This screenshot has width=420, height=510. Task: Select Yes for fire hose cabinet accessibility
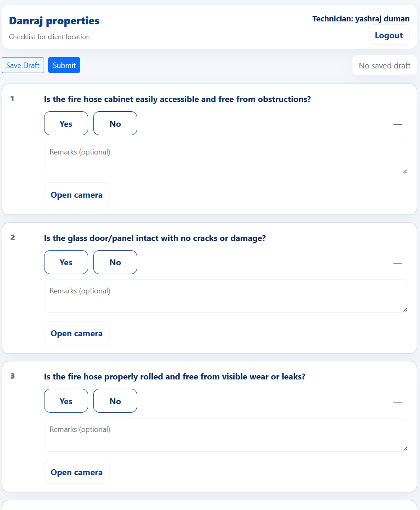pos(66,123)
